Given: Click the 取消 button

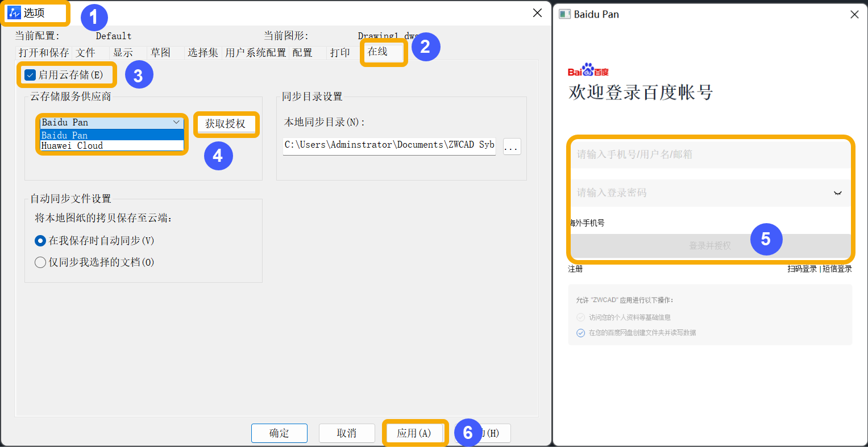Looking at the screenshot, I should click(x=347, y=433).
